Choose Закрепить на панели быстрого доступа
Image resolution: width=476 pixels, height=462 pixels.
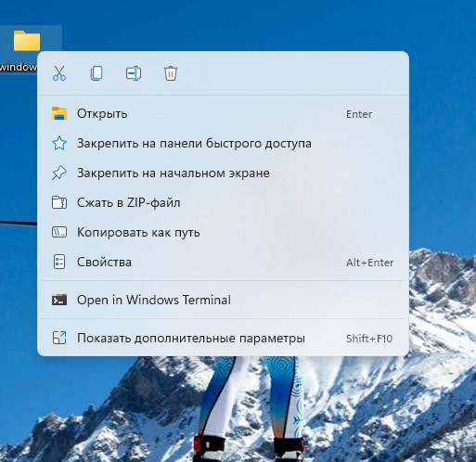tap(223, 144)
